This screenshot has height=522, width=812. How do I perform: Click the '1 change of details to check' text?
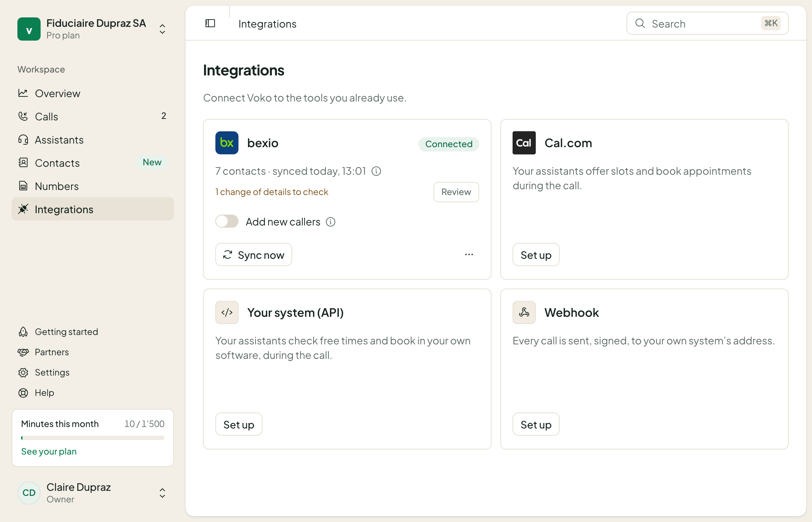[x=272, y=192]
